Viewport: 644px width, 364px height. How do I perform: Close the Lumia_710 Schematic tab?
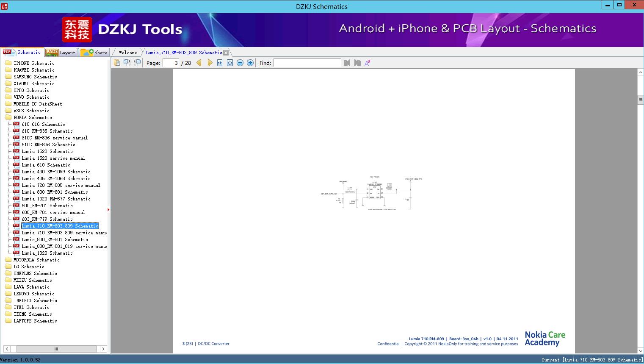(x=226, y=53)
